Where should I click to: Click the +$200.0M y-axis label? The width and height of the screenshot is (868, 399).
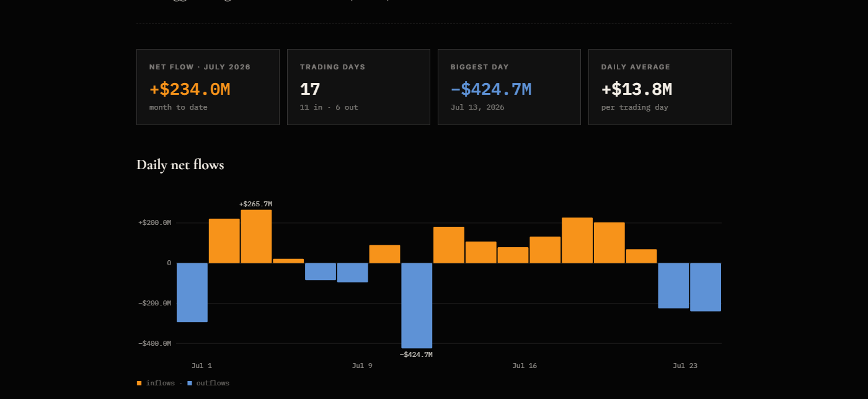pyautogui.click(x=155, y=222)
